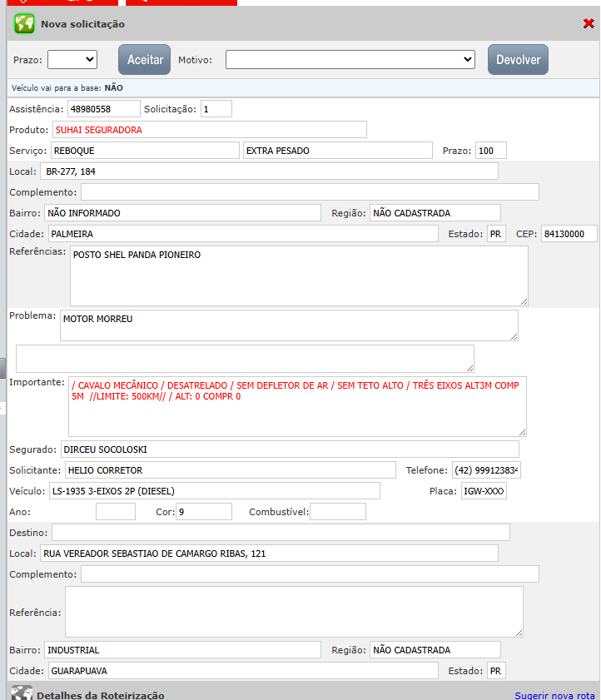The image size is (601, 700).
Task: Click the Detalhes da Roteirização globe icon
Action: tap(22, 694)
